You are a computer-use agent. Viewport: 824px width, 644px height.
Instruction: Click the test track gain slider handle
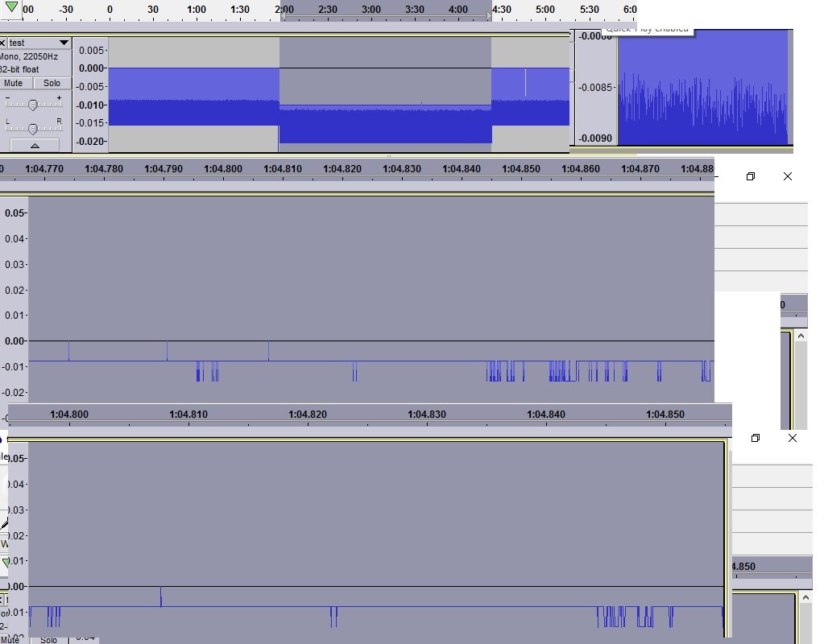pyautogui.click(x=33, y=105)
